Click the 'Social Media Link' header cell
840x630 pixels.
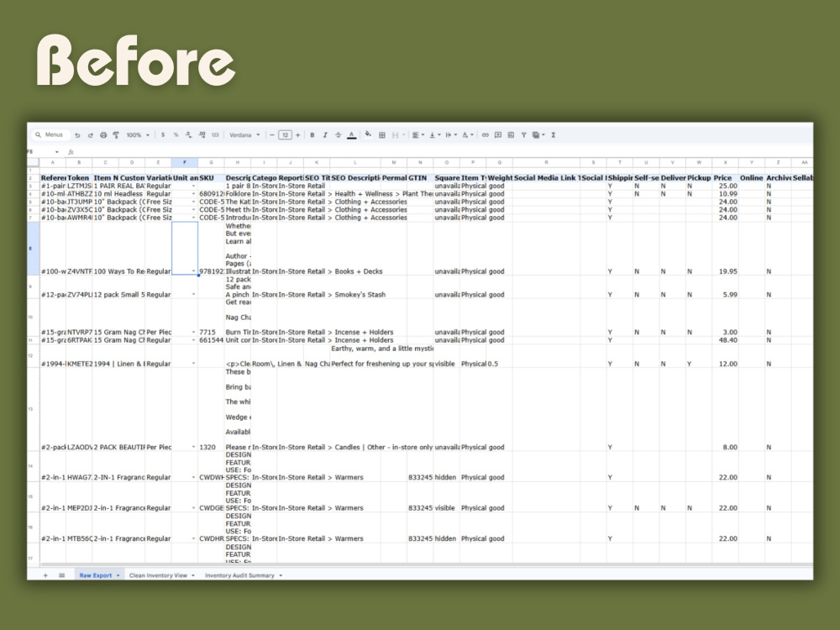[x=547, y=178]
